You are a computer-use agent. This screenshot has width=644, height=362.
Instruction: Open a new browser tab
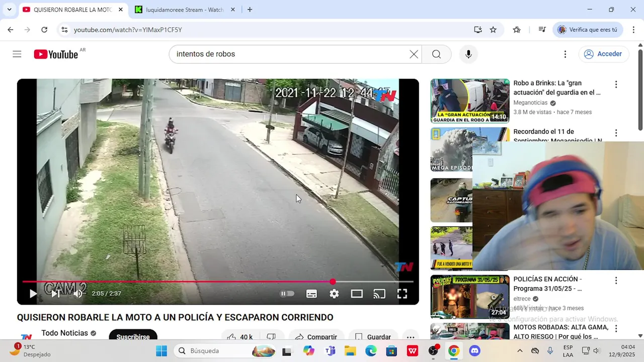(250, 10)
